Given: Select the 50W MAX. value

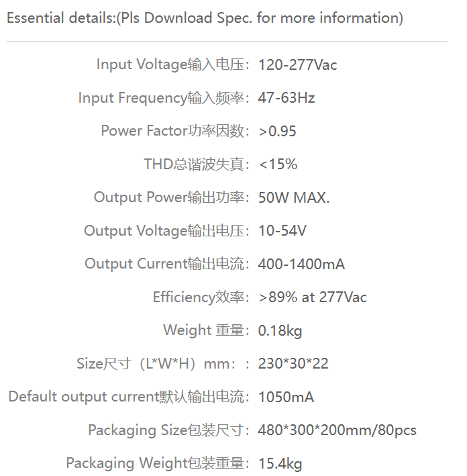Looking at the screenshot, I should point(294,197).
